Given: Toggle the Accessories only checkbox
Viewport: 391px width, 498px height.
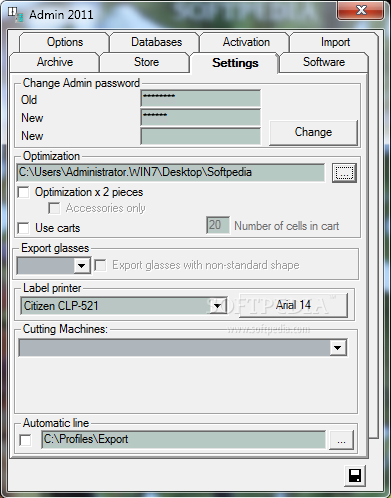Looking at the screenshot, I should pyautogui.click(x=54, y=208).
